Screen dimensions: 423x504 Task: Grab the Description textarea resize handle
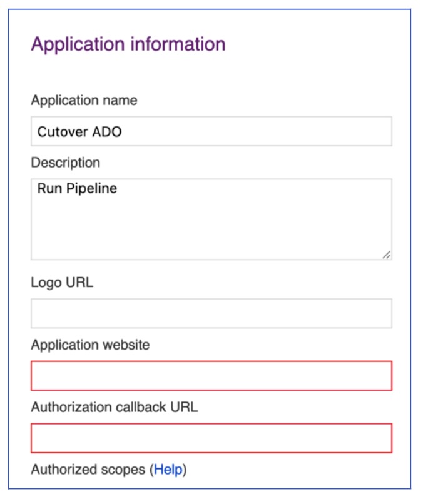[387, 255]
